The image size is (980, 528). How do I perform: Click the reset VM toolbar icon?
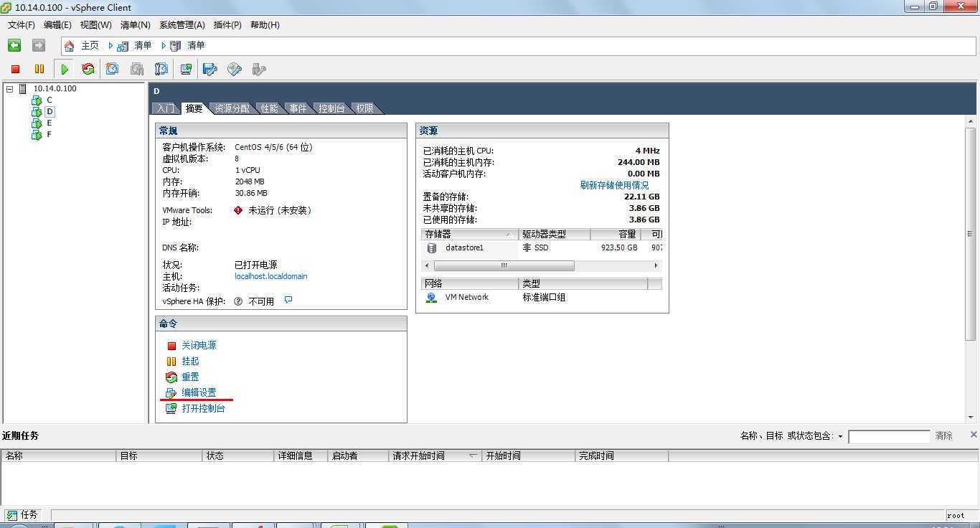coord(88,69)
